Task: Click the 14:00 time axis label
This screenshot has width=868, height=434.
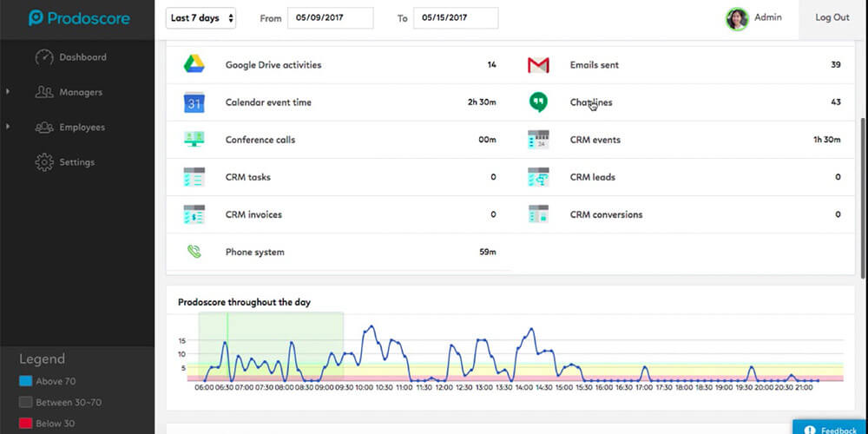Action: (x=524, y=388)
